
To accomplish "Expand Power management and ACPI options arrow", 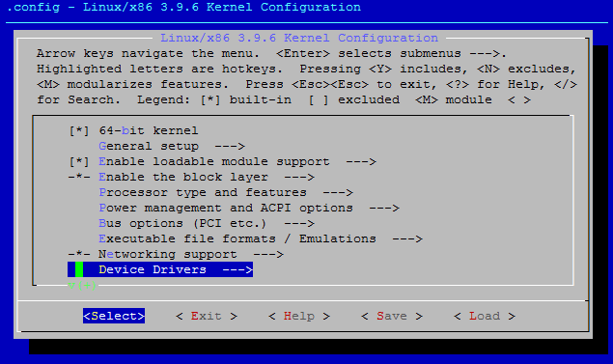I will coord(384,208).
